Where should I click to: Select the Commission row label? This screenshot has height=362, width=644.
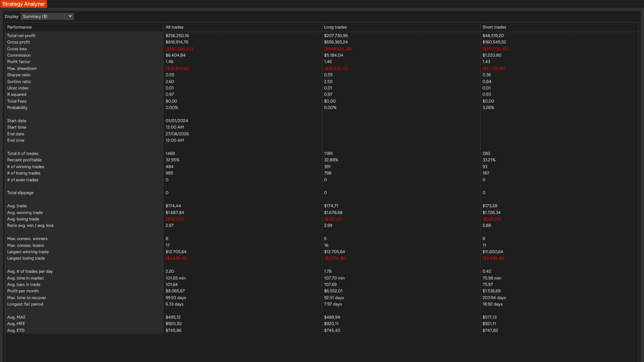(19, 55)
